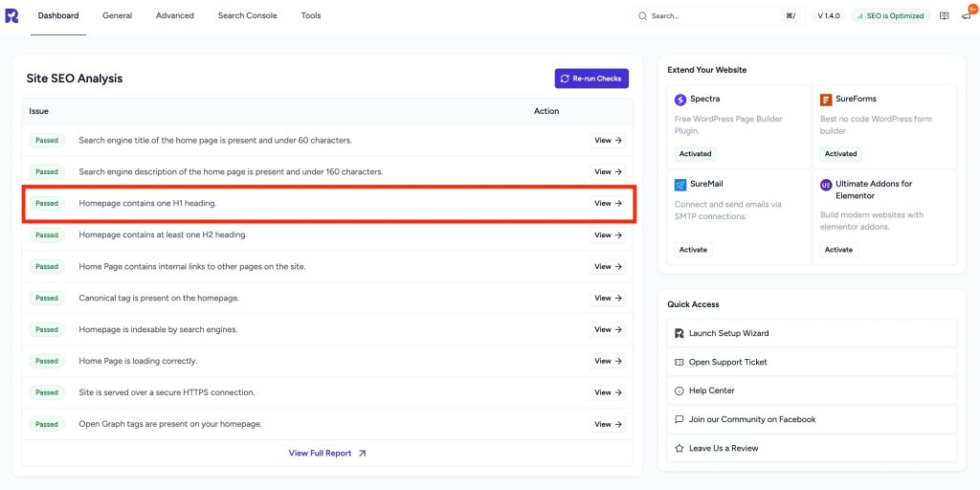Screen dimensions: 980x490
Task: Select Launch Setup Wizard in Quick Access
Action: (728, 334)
